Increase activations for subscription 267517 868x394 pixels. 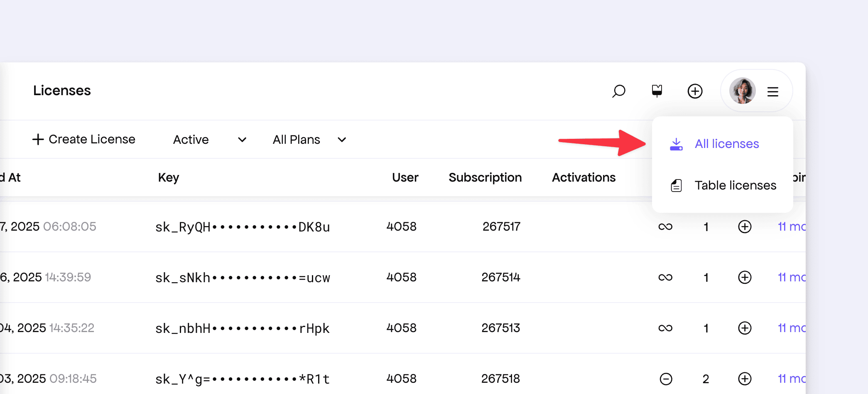(745, 227)
